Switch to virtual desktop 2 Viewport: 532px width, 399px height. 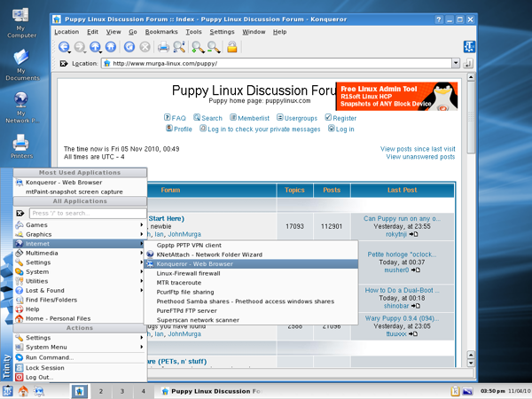coord(101,391)
